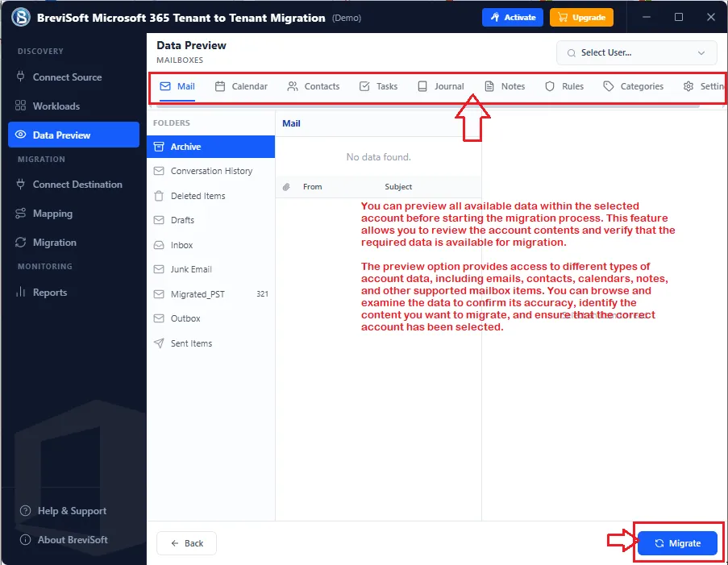This screenshot has width=728, height=565.
Task: Open Workloads in sidebar
Action: (73, 106)
